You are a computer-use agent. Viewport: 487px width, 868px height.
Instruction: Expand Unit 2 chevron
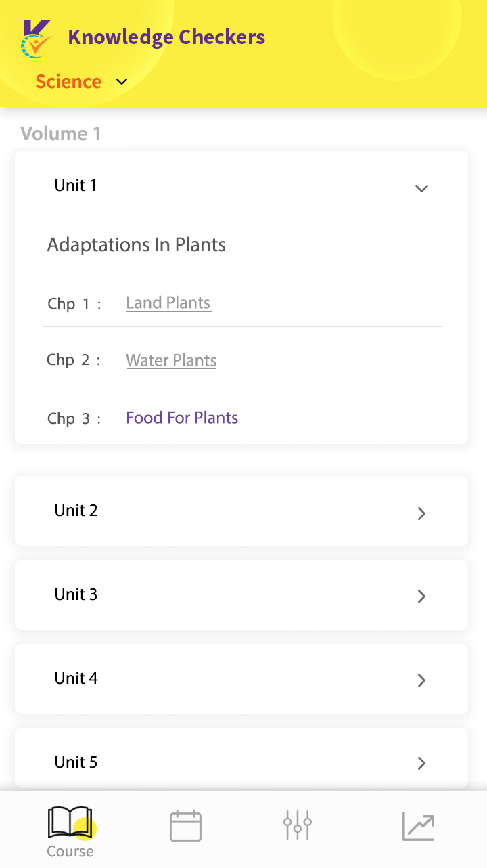(x=421, y=513)
